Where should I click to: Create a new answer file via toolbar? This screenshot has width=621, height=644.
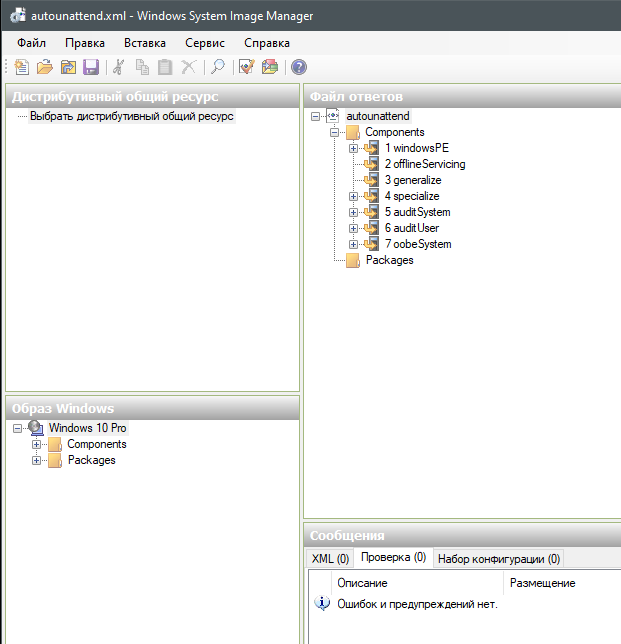point(21,67)
